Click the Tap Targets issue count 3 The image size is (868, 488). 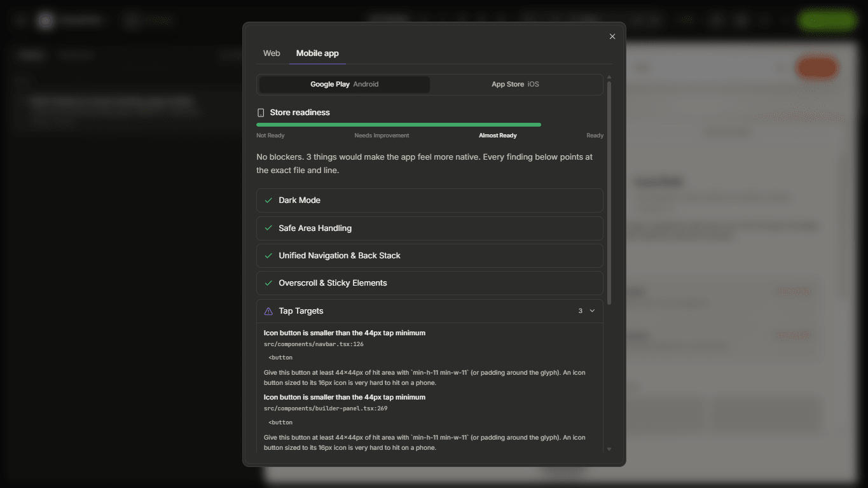coord(581,311)
